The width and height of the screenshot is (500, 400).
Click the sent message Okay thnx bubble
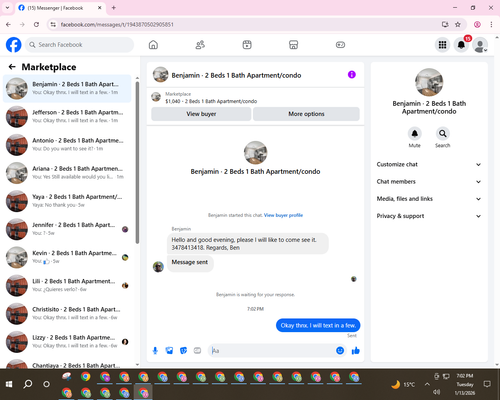pos(318,325)
